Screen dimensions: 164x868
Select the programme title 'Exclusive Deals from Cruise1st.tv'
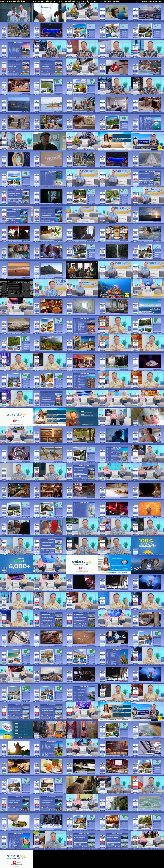(x=22, y=1)
